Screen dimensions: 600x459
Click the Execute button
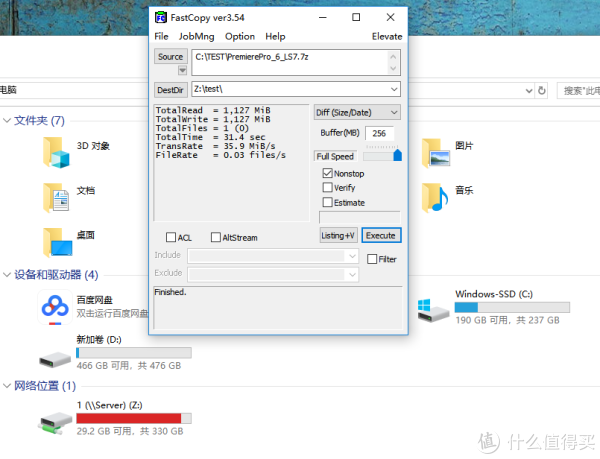[x=381, y=236]
